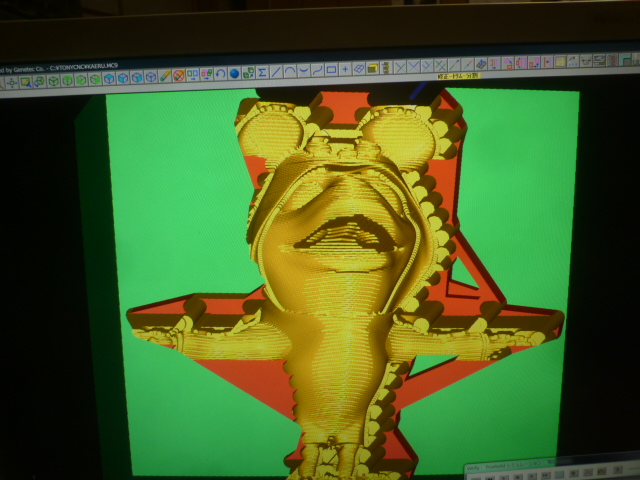Click the plus-shaped point tool icon
The image size is (640, 480).
[x=345, y=70]
